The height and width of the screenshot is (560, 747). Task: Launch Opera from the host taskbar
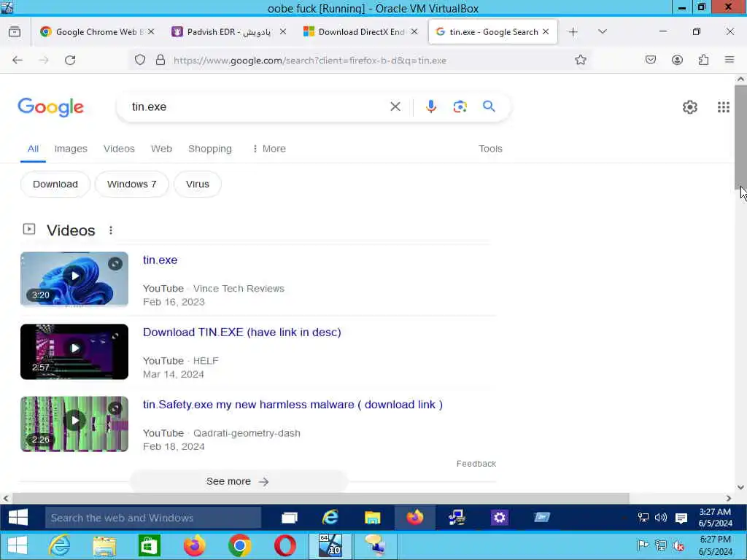[x=285, y=545]
